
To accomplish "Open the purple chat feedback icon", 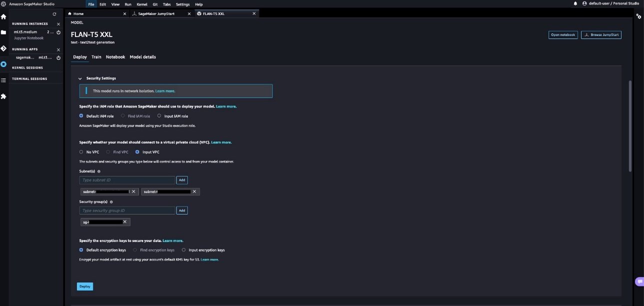I will [640, 281].
